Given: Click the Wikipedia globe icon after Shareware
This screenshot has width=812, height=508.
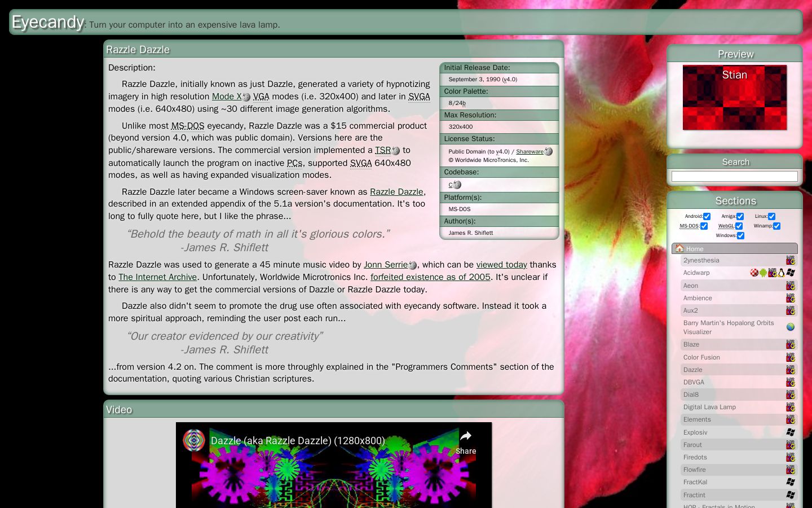Looking at the screenshot, I should tap(549, 151).
